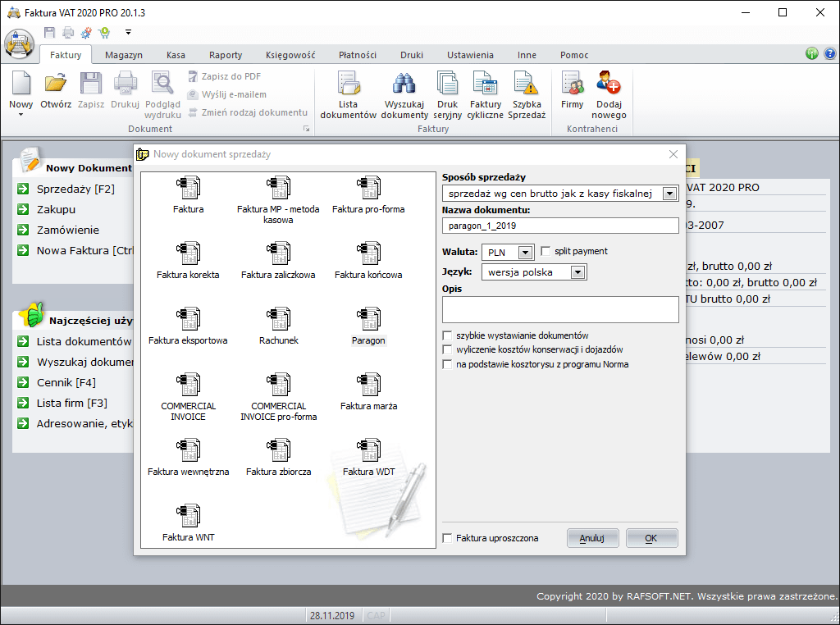Open the Waluta currency dropdown

coord(525,253)
